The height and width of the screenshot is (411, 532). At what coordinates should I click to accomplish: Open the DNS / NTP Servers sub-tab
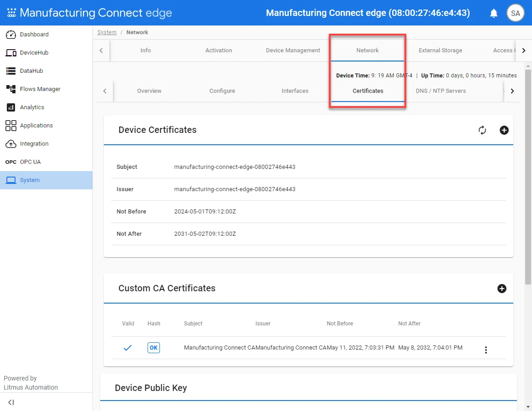point(441,91)
